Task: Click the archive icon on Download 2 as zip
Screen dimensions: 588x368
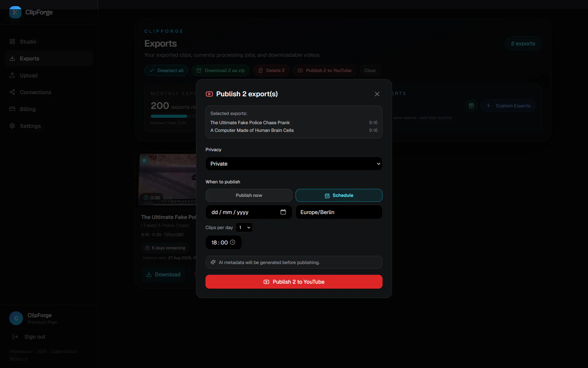Action: point(199,71)
